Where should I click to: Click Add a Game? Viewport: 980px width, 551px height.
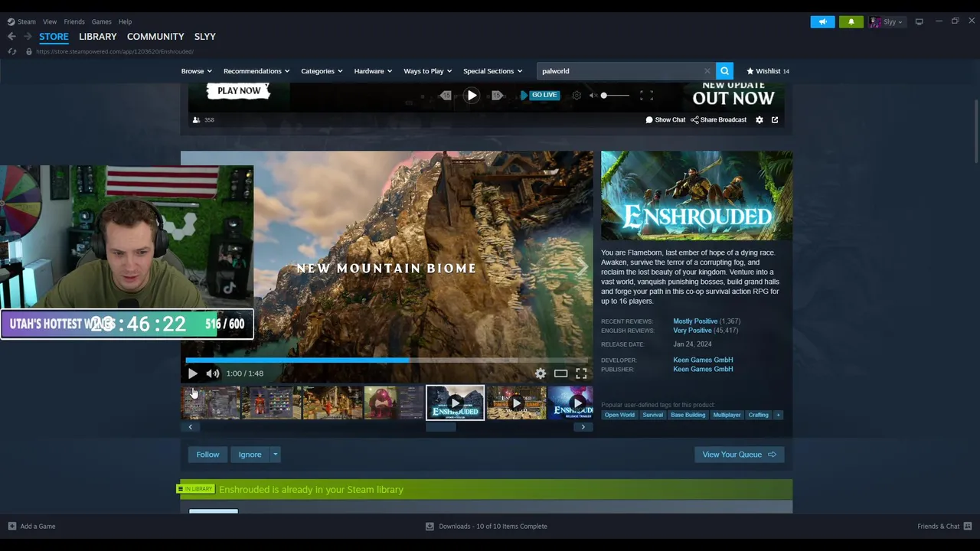click(x=31, y=527)
